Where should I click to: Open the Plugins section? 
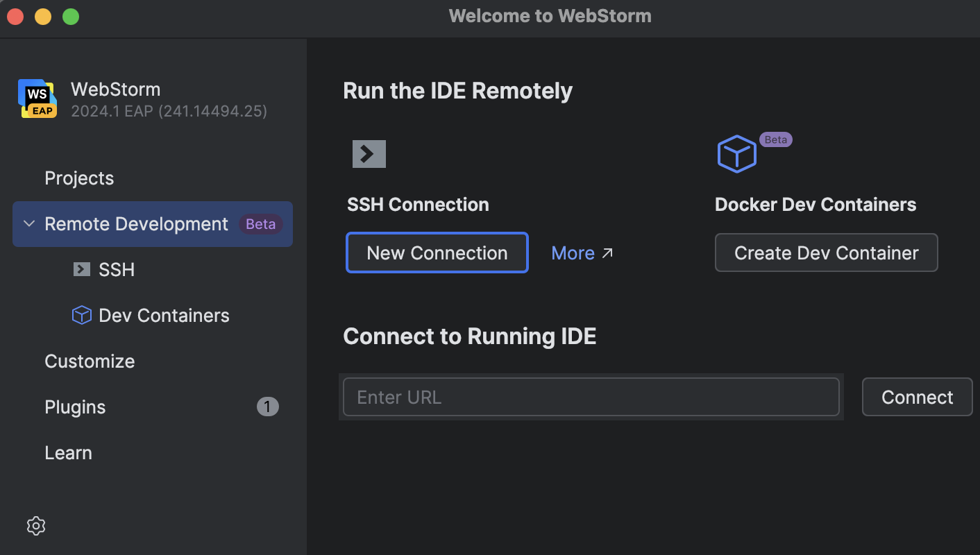pyautogui.click(x=74, y=407)
